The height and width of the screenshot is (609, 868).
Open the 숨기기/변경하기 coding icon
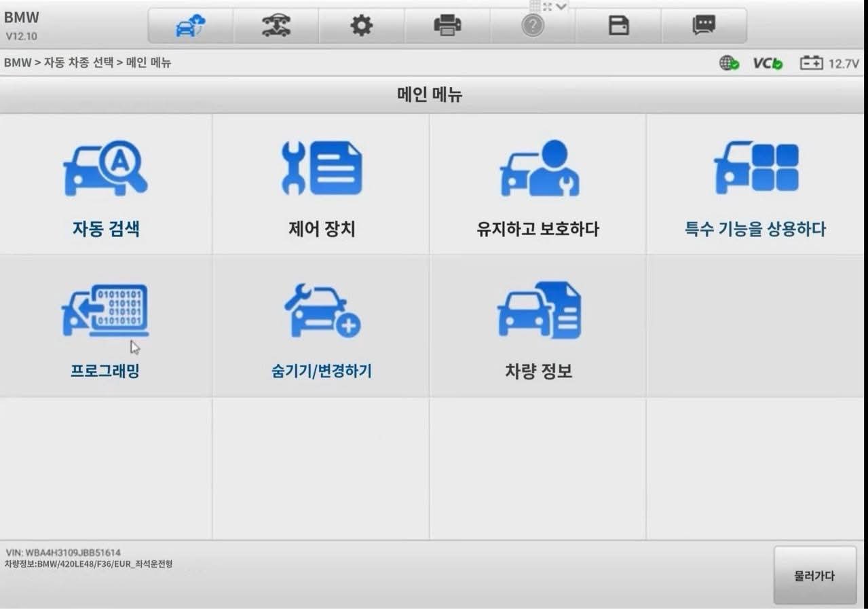tap(322, 311)
